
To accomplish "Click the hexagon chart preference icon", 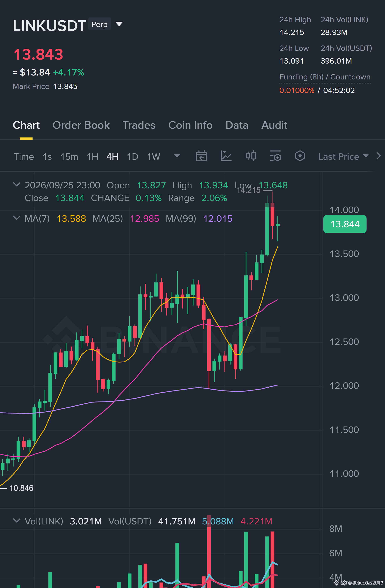I will [300, 156].
